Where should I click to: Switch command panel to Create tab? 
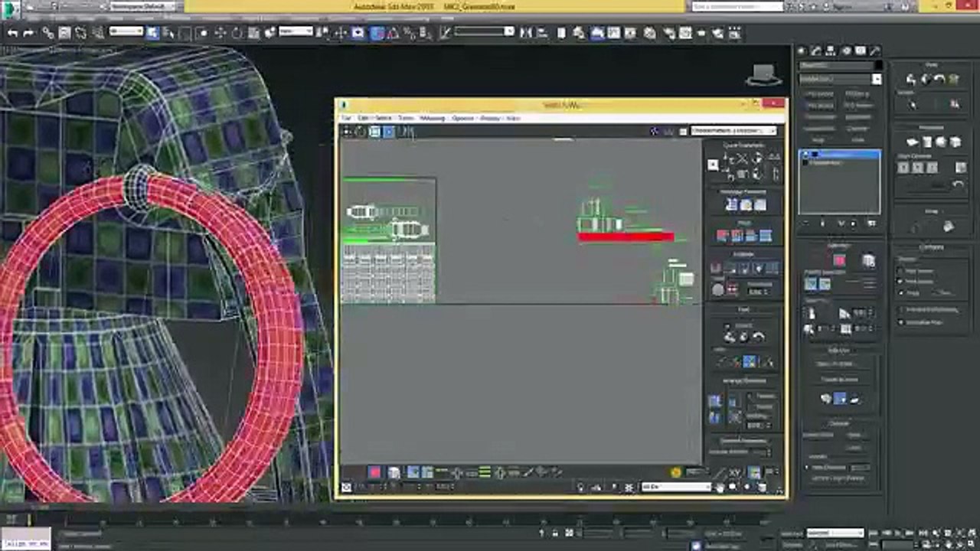click(x=802, y=51)
